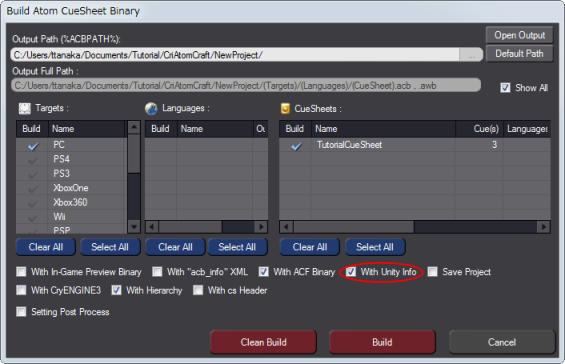
Task: Enable With CryENGINE3 option
Action: click(x=21, y=290)
